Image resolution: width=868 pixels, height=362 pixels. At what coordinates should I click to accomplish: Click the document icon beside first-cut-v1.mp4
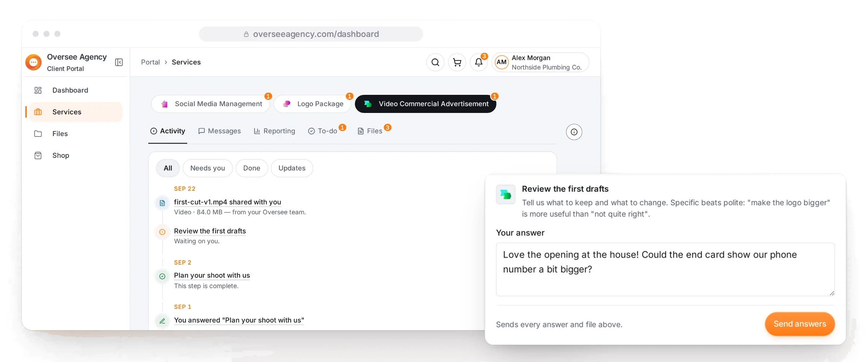(x=162, y=203)
